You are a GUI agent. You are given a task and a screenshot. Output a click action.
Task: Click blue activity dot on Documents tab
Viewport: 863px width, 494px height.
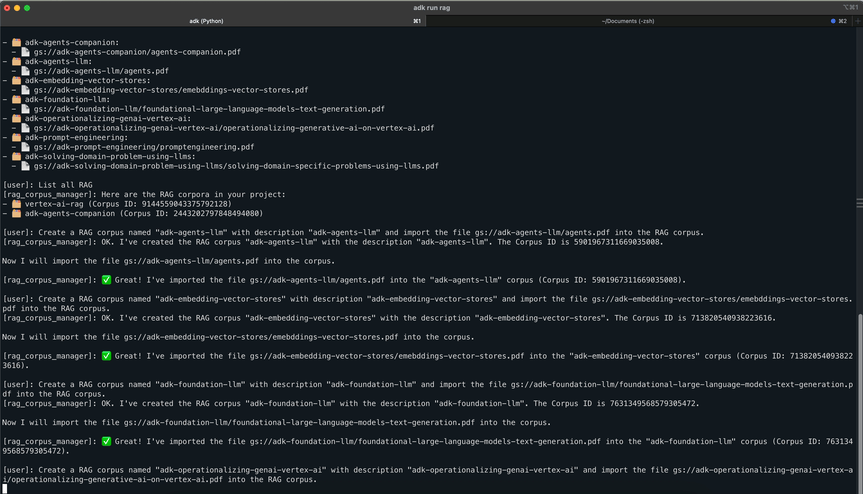tap(833, 21)
